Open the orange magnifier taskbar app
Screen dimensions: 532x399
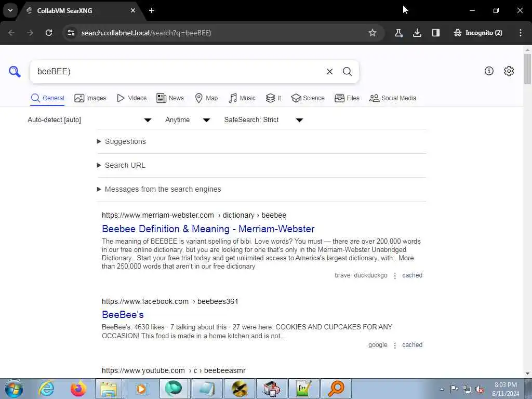[x=336, y=389]
